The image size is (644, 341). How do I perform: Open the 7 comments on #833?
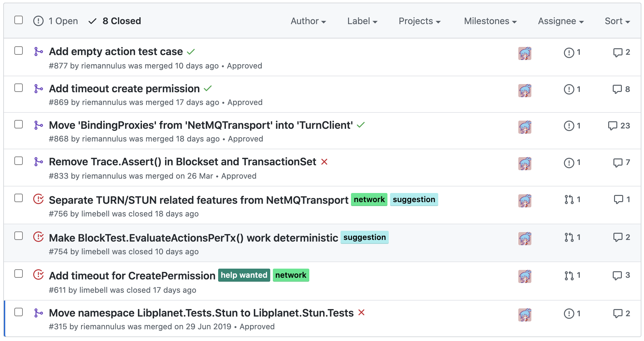622,162
